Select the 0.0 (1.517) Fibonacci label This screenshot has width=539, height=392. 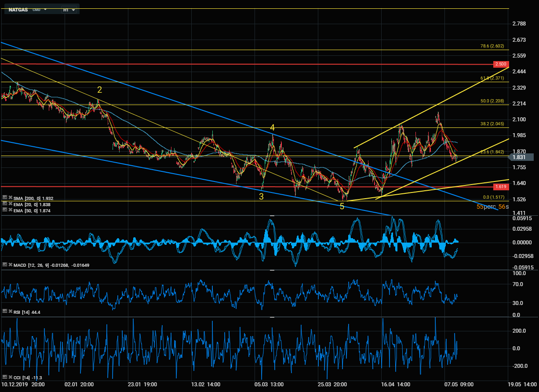[493, 197]
